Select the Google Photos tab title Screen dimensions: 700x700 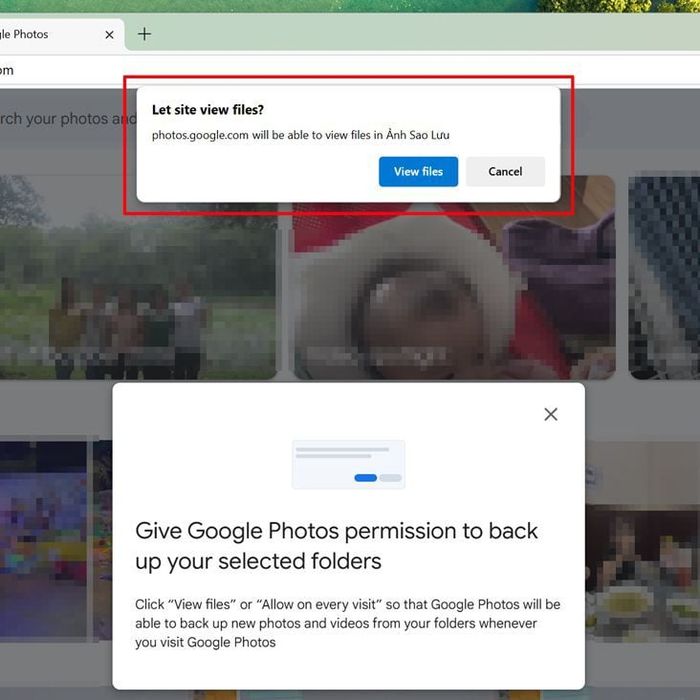coord(24,34)
